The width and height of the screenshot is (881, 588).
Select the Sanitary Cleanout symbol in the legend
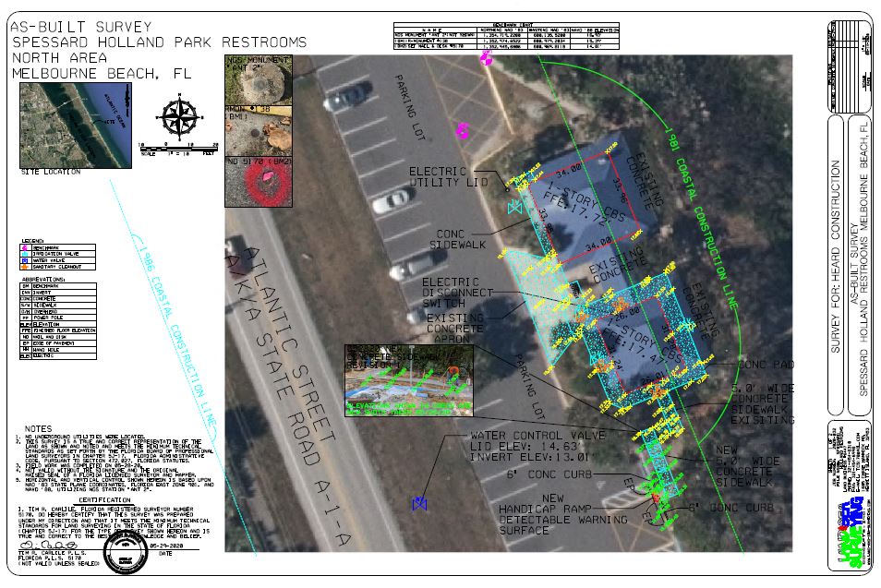click(25, 267)
